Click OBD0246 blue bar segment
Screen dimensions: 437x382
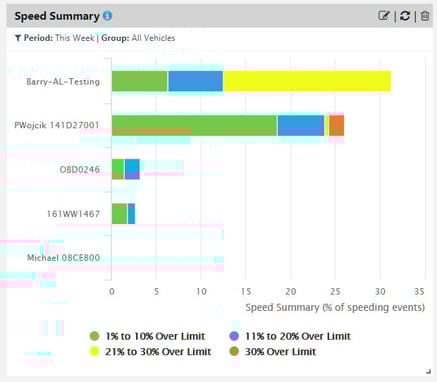click(132, 169)
